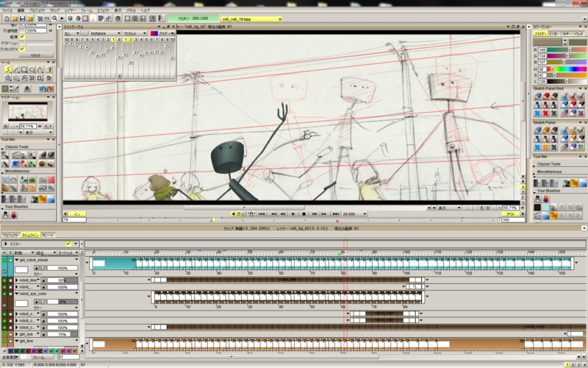This screenshot has width=588, height=368.
Task: Click blue X icon in Sketch Panel Red
Action: click(x=537, y=113)
